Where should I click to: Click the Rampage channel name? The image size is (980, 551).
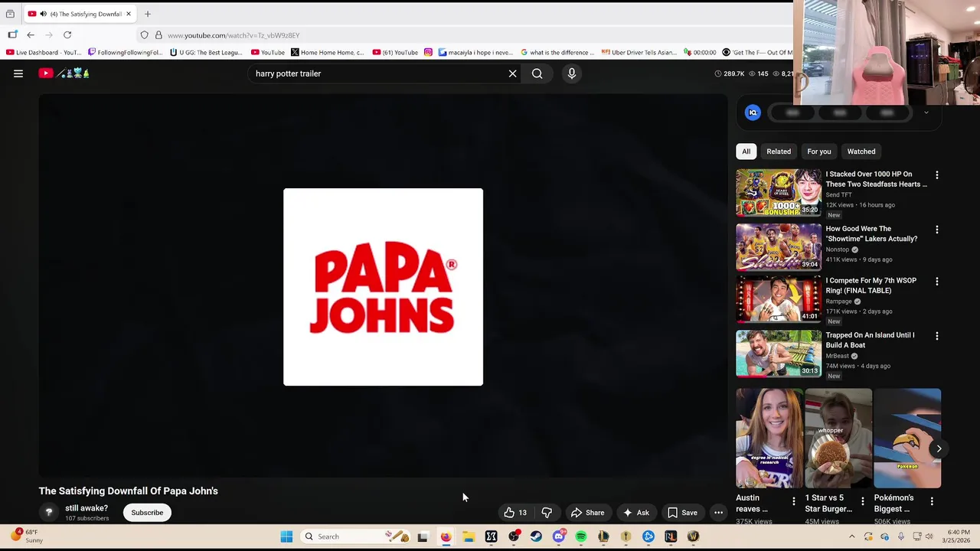click(x=838, y=302)
